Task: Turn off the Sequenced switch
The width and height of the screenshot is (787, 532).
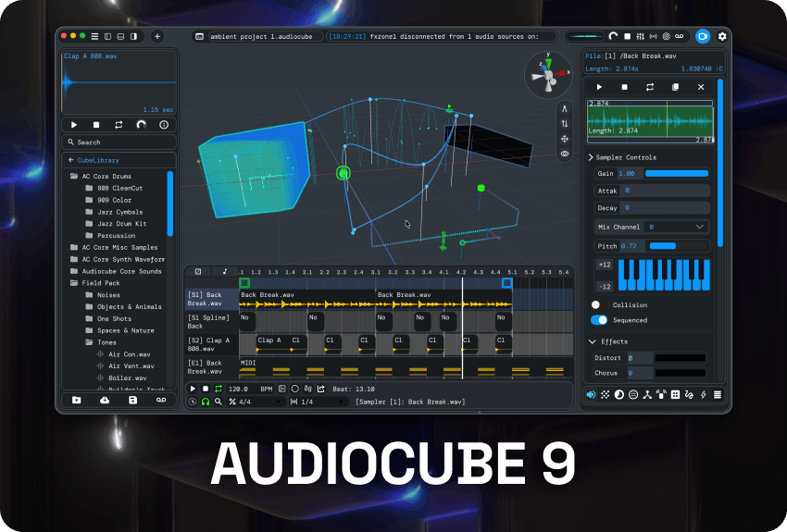Action: pos(599,320)
